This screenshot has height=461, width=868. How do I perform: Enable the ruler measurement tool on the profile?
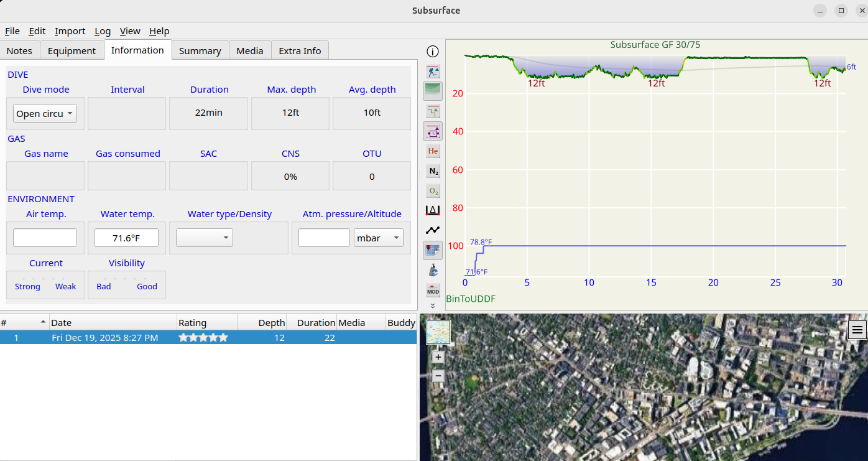tap(433, 210)
